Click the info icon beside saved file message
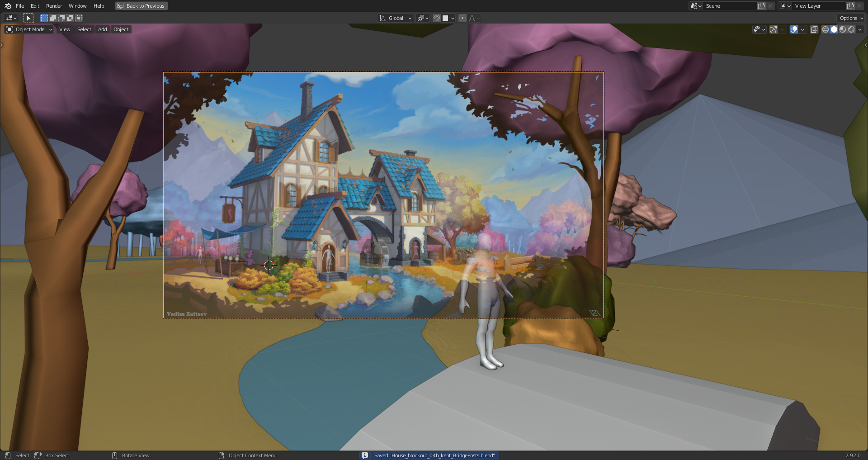Image resolution: width=868 pixels, height=460 pixels. [x=365, y=455]
